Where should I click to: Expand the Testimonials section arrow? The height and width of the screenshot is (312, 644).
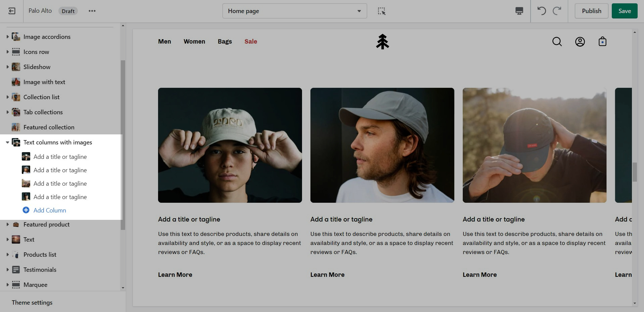[x=7, y=270]
